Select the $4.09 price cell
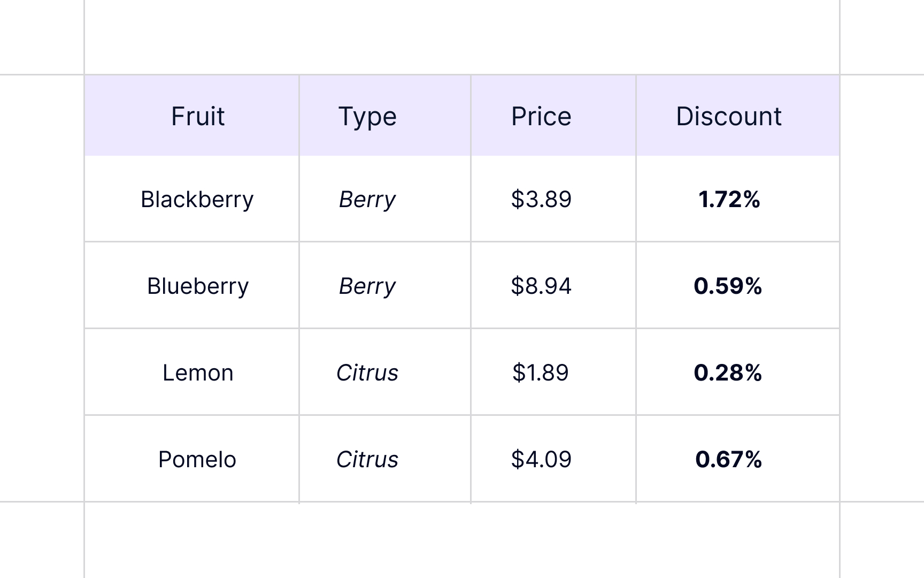The image size is (924, 578). click(541, 460)
